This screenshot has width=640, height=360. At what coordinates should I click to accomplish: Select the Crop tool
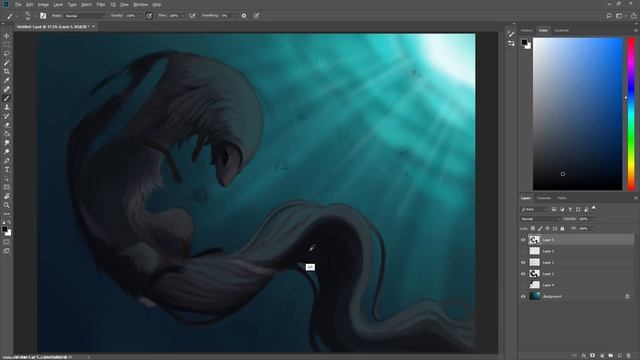(x=7, y=71)
